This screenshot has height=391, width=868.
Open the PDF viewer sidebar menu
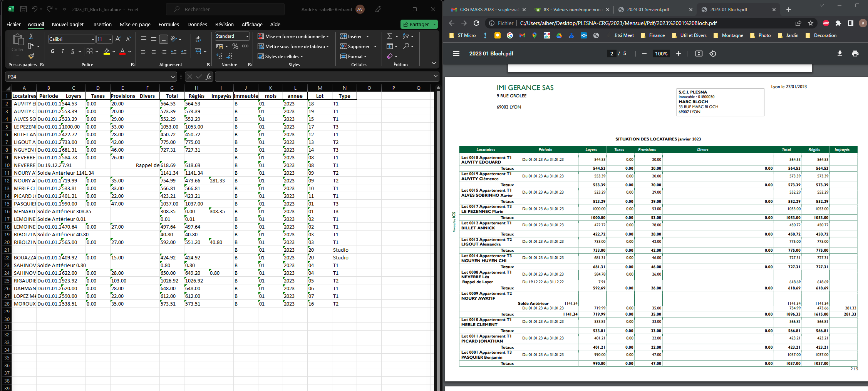pyautogui.click(x=456, y=53)
